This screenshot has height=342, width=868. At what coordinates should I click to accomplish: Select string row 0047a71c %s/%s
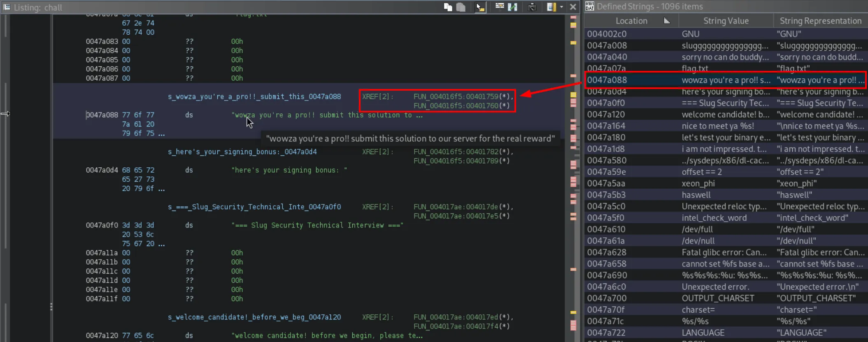[726, 321]
